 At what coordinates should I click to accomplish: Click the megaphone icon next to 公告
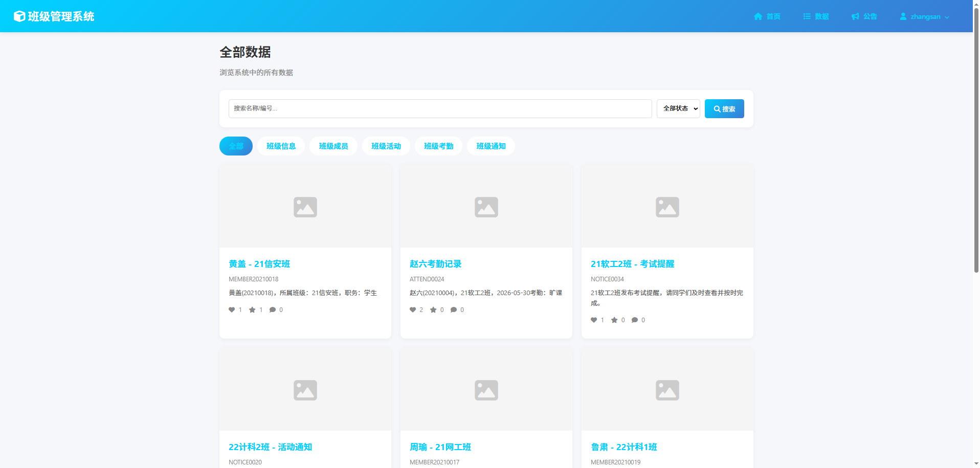(855, 16)
